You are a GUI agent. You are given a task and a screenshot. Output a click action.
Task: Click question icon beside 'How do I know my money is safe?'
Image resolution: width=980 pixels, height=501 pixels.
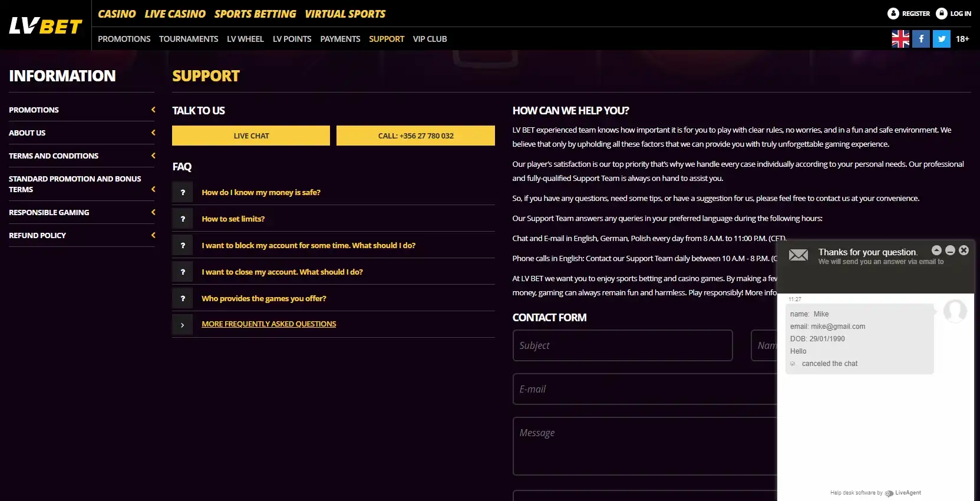[x=183, y=192]
